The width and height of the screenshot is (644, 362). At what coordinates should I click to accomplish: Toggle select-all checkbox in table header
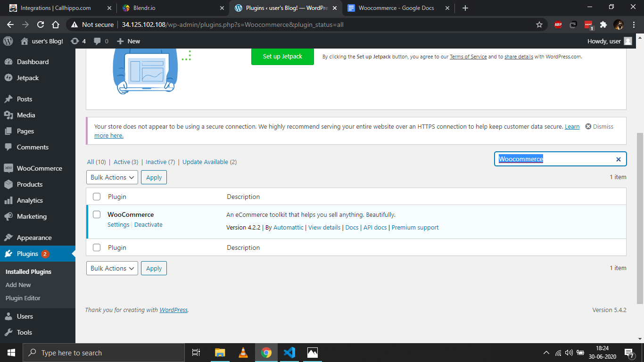[97, 197]
